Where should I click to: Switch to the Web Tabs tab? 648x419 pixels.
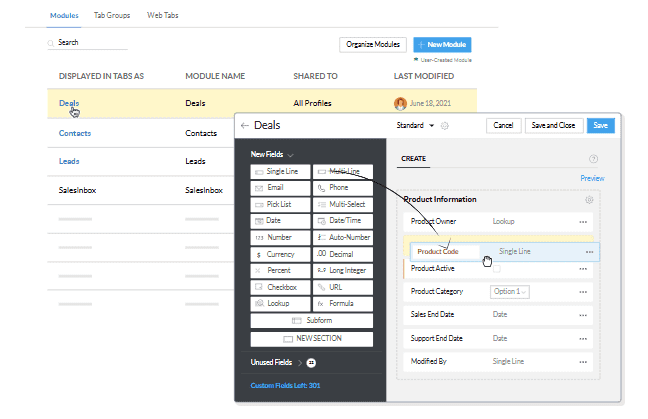click(x=163, y=17)
